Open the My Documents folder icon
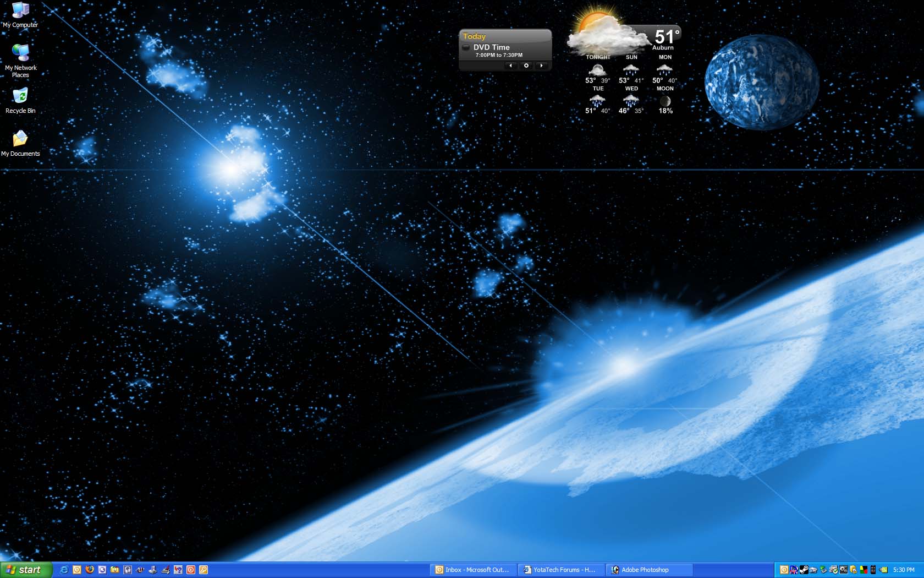The height and width of the screenshot is (578, 924). [x=20, y=143]
